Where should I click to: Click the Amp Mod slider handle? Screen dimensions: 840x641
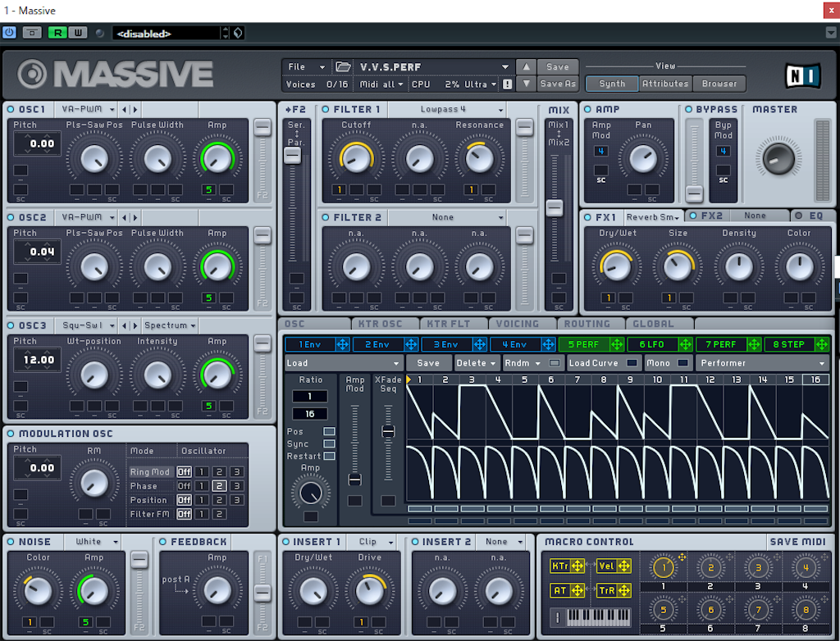click(354, 480)
